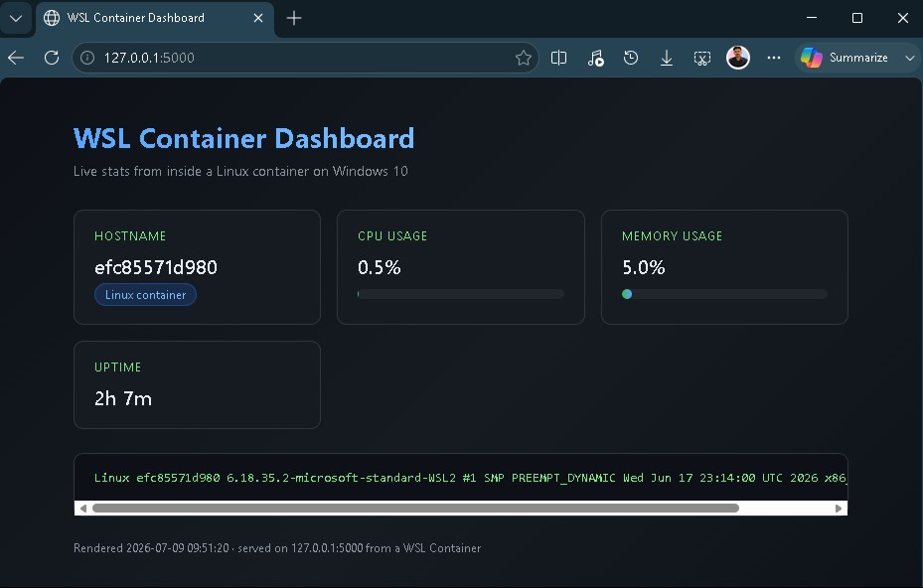Click the scrollbar right arrow
This screenshot has height=588, width=923.
click(839, 508)
